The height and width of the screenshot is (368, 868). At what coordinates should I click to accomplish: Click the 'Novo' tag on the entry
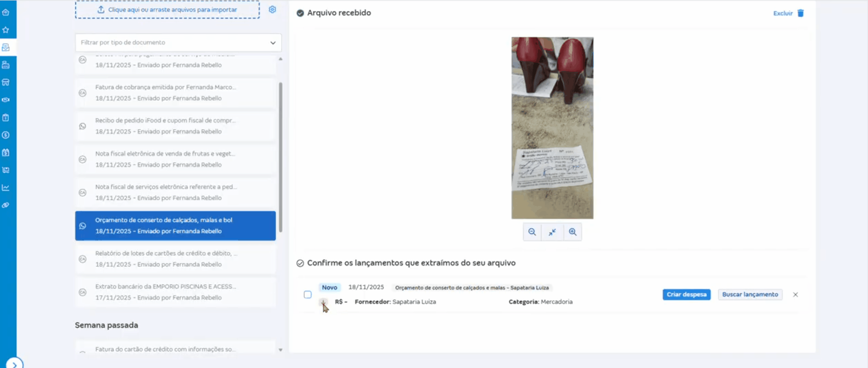click(x=330, y=287)
